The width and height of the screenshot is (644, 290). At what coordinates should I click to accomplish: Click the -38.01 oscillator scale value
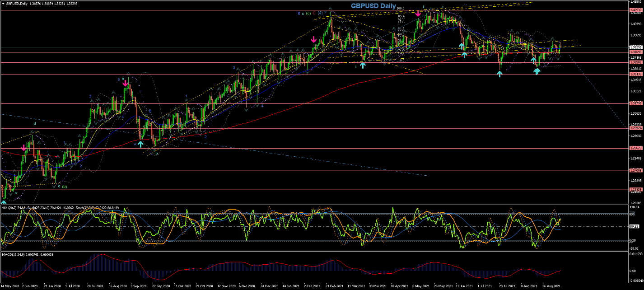click(634, 248)
